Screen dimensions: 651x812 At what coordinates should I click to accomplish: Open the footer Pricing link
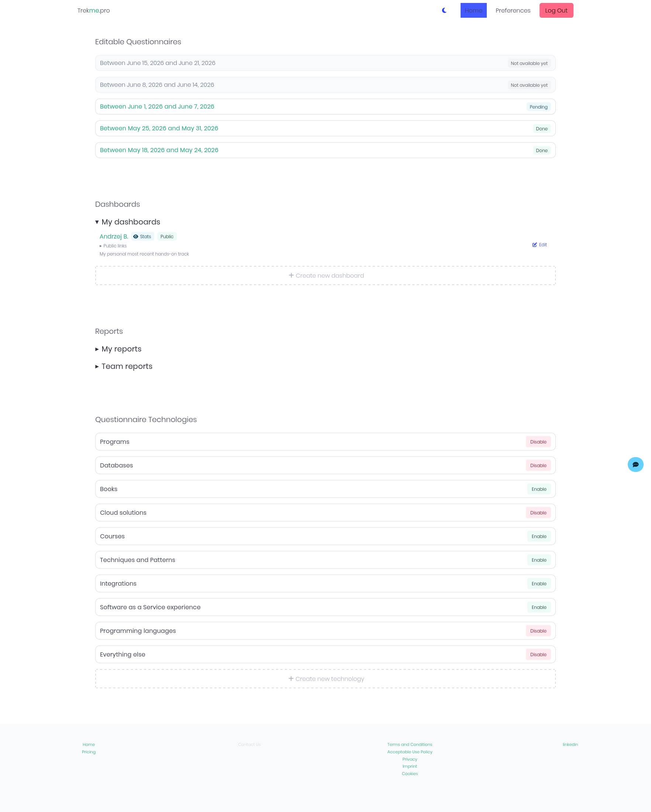[89, 752]
